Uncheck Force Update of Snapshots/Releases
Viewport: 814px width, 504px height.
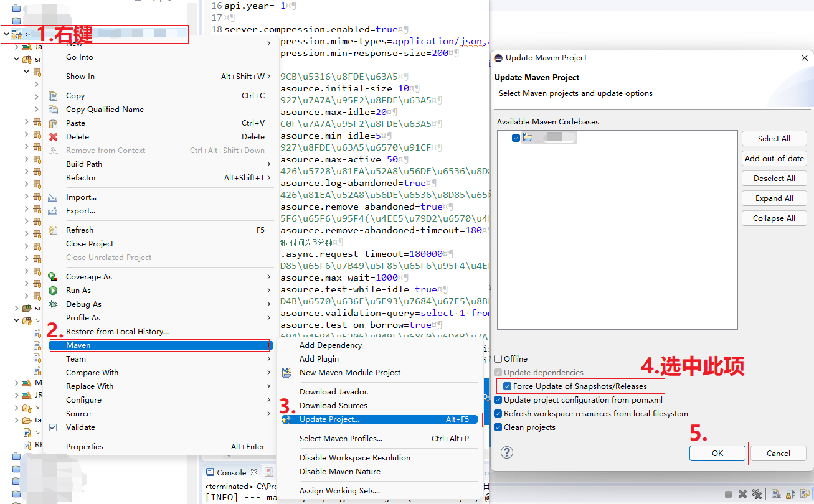[x=506, y=386]
